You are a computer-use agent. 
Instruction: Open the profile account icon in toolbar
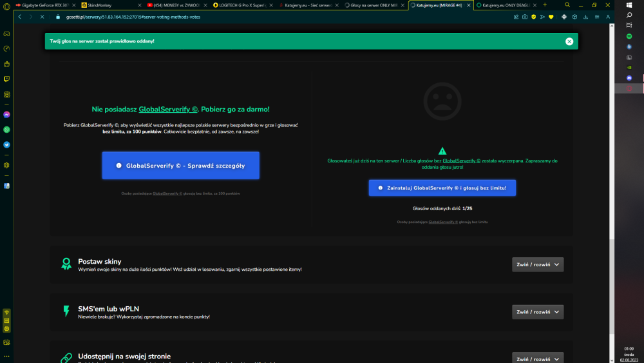(x=608, y=17)
